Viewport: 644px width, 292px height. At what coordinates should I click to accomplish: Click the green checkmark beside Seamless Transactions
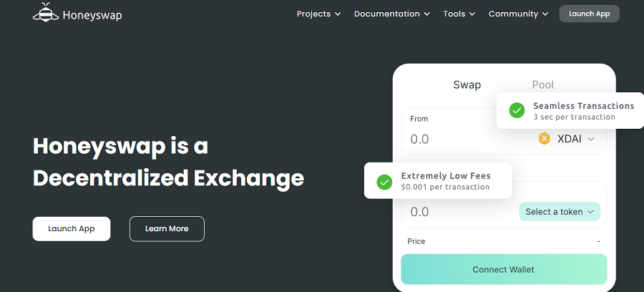click(x=517, y=110)
